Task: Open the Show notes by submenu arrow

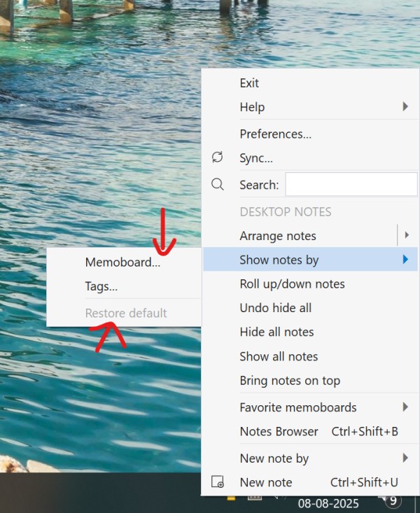Action: click(405, 260)
